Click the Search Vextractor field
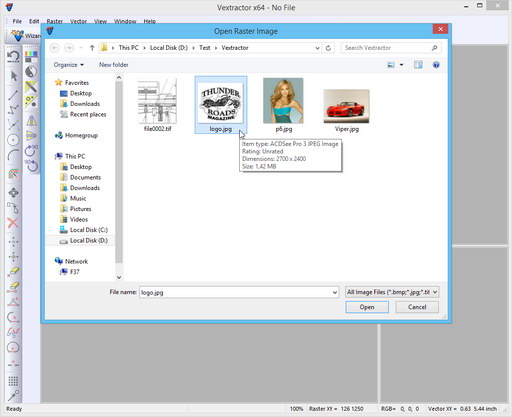The image size is (512, 417). click(387, 48)
